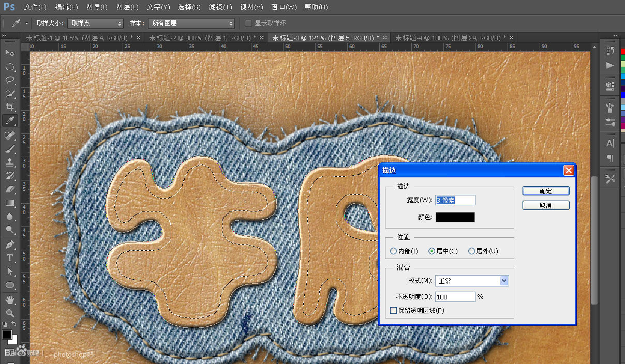Viewport: 625px width, 364px height.
Task: Select the Blur tool
Action: (10, 216)
